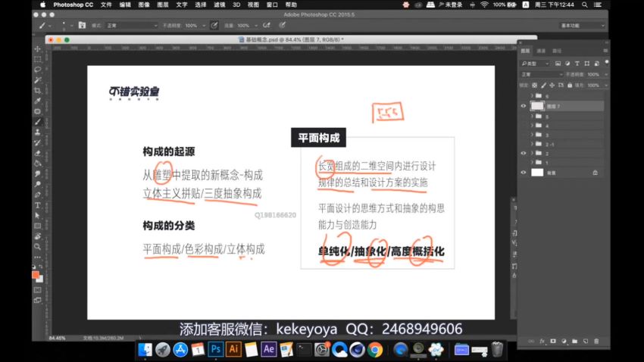Filter layers by type layer icon
Image resolution: width=644 pixels, height=362 pixels.
click(x=577, y=64)
